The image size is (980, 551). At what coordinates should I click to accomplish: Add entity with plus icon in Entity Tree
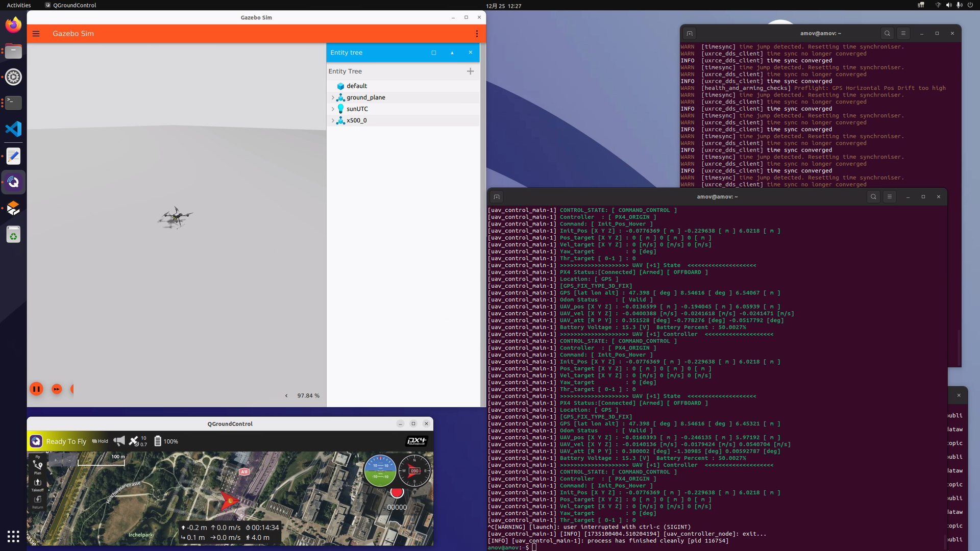point(470,71)
